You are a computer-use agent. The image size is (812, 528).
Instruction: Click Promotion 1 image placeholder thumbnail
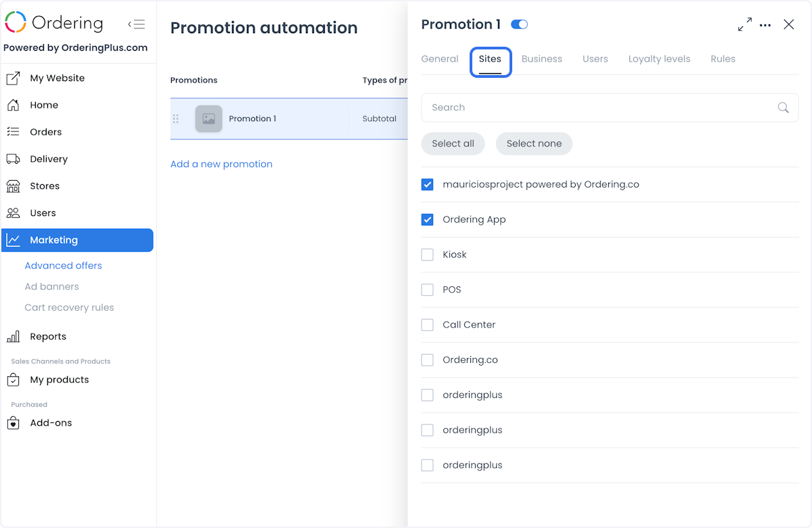click(208, 118)
